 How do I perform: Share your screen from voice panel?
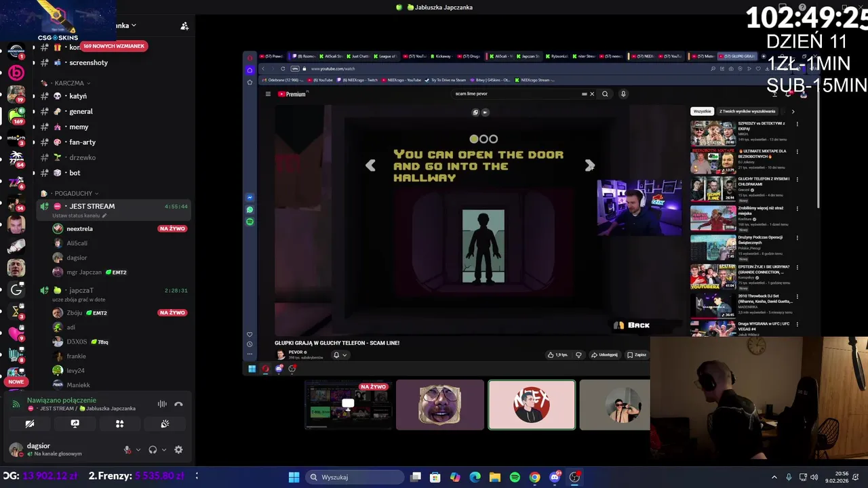click(x=75, y=424)
